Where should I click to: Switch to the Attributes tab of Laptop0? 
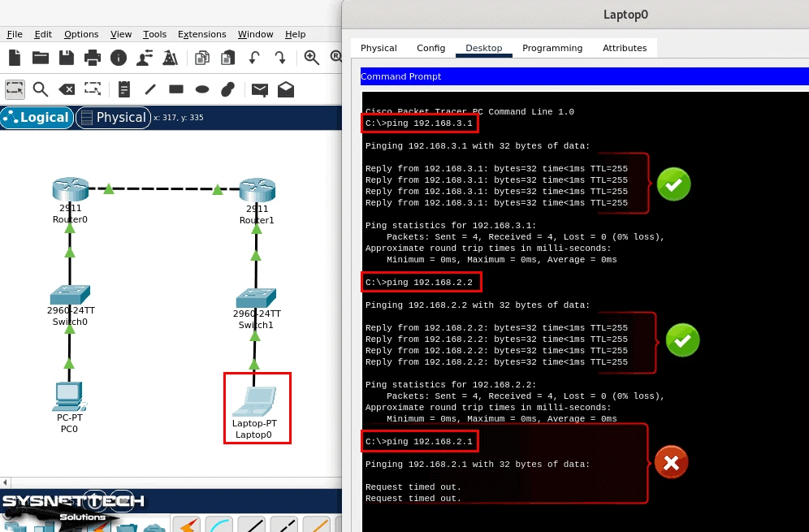coord(625,48)
